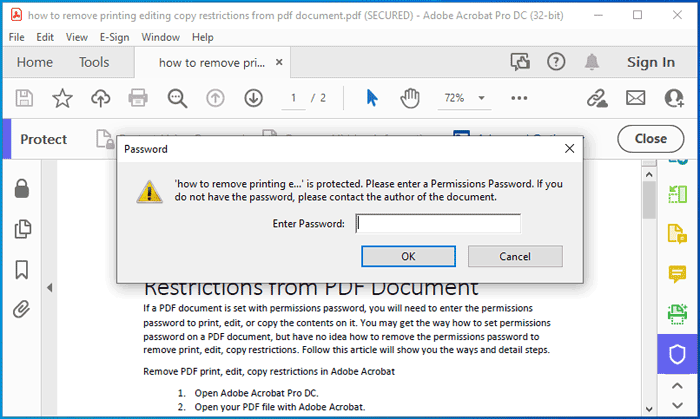
Task: Click the share link icon
Action: coord(597,98)
